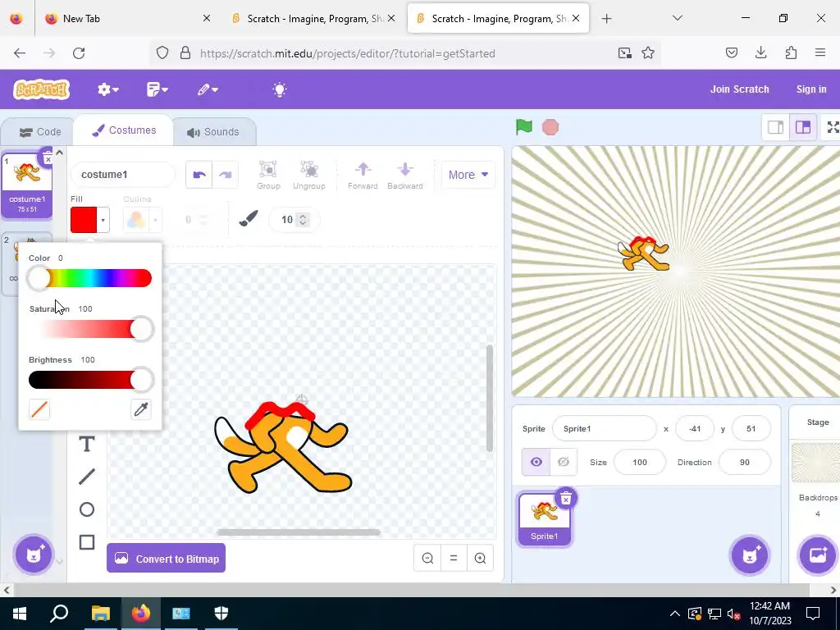This screenshot has height=630, width=840.
Task: Click the costume name field
Action: click(x=123, y=175)
